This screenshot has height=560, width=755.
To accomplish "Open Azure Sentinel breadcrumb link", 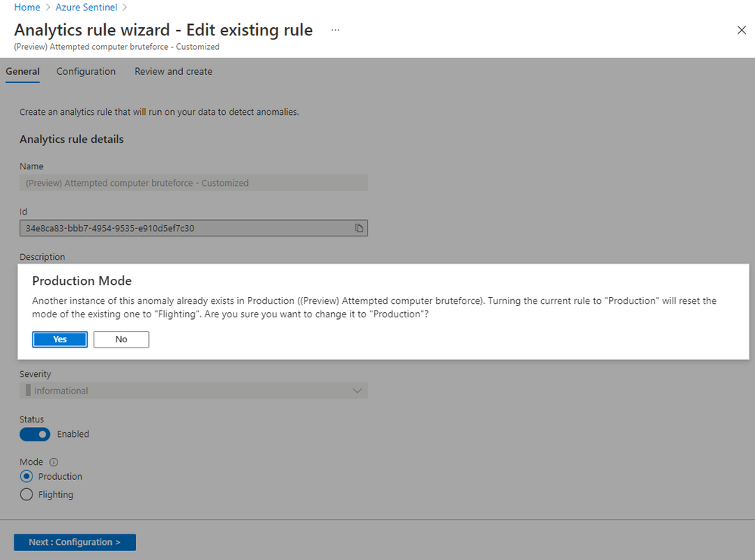I will pos(86,7).
